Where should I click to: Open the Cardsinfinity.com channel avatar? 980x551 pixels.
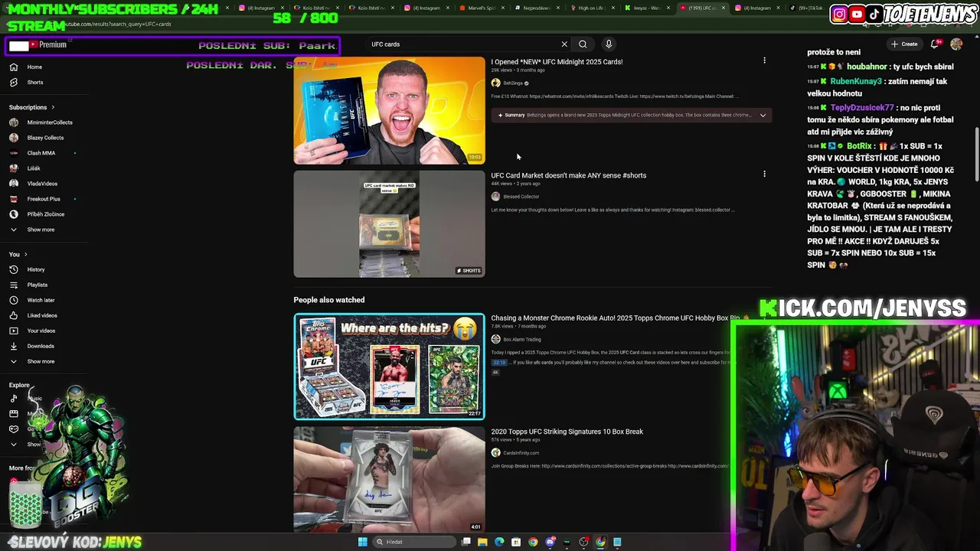pos(495,453)
